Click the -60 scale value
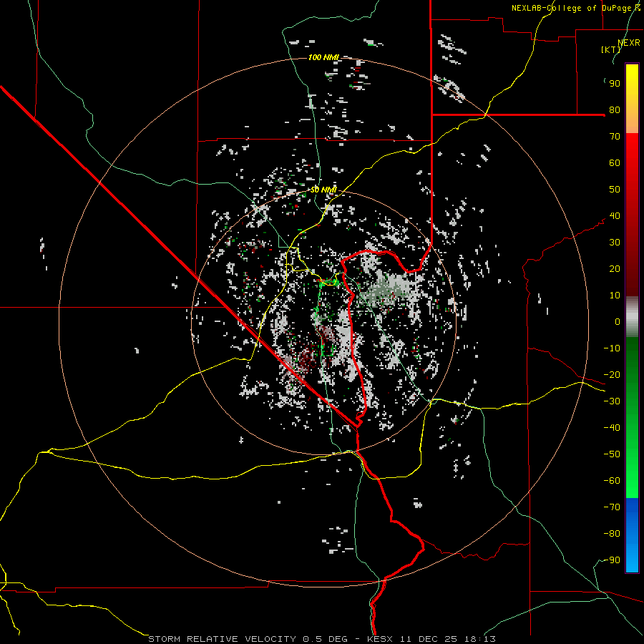This screenshot has height=644, width=644. [x=612, y=481]
